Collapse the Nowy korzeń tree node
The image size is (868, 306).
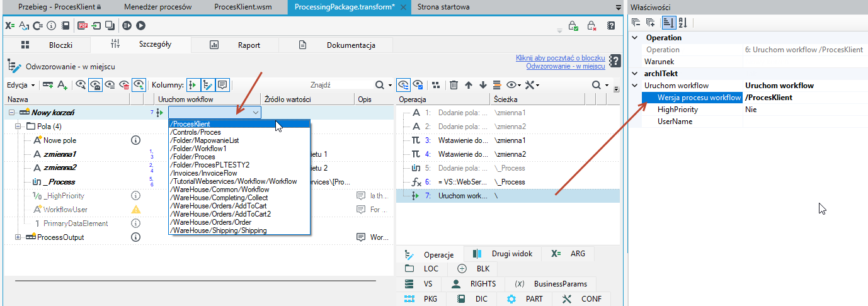[13, 112]
